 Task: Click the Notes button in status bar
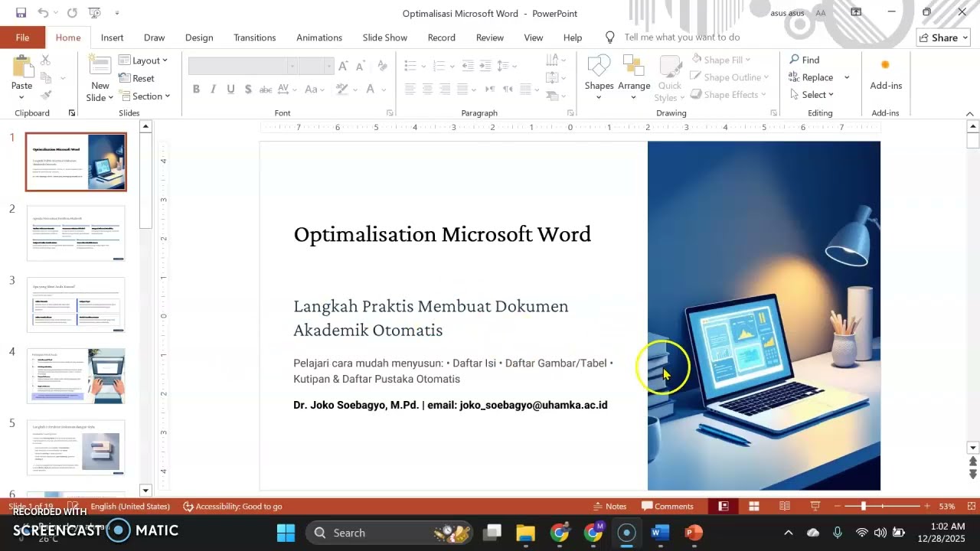pos(610,506)
